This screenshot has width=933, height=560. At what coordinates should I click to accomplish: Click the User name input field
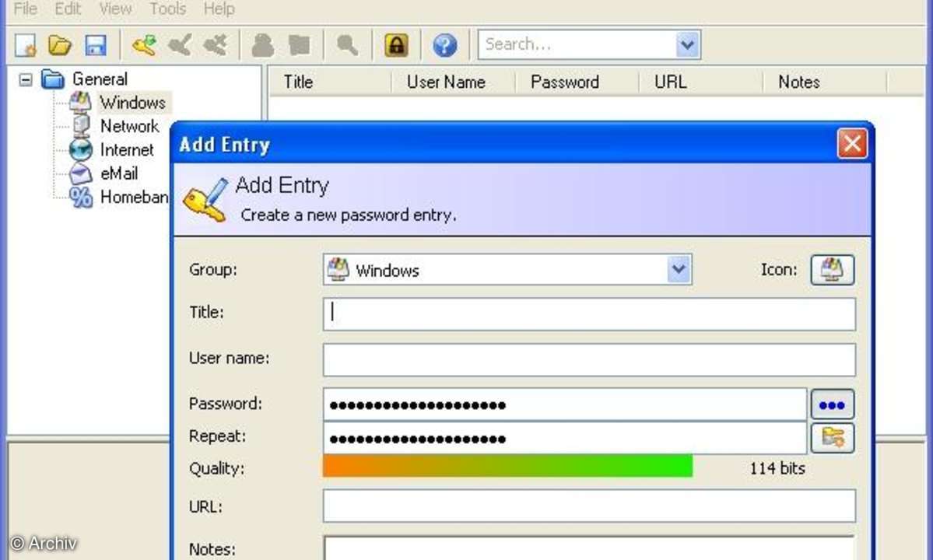click(589, 359)
